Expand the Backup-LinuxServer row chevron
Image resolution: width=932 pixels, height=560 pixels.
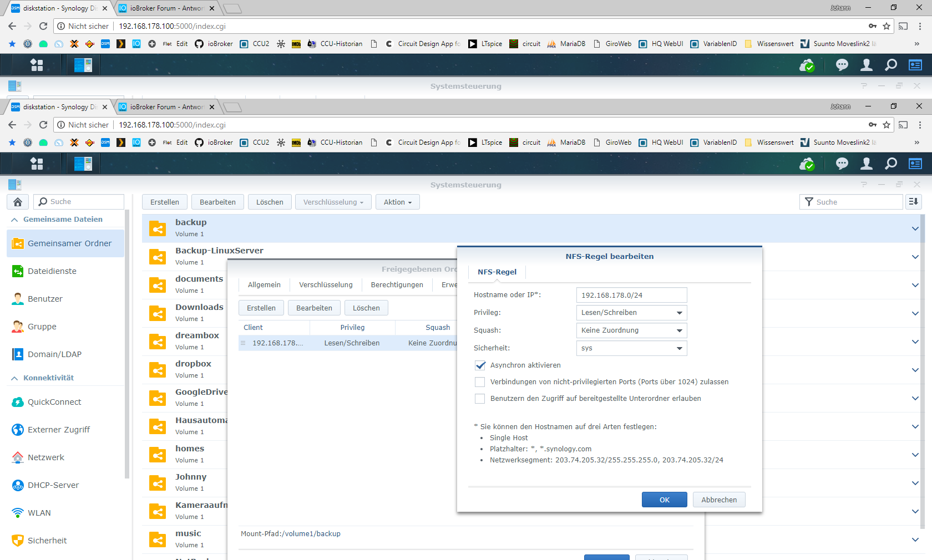point(915,257)
